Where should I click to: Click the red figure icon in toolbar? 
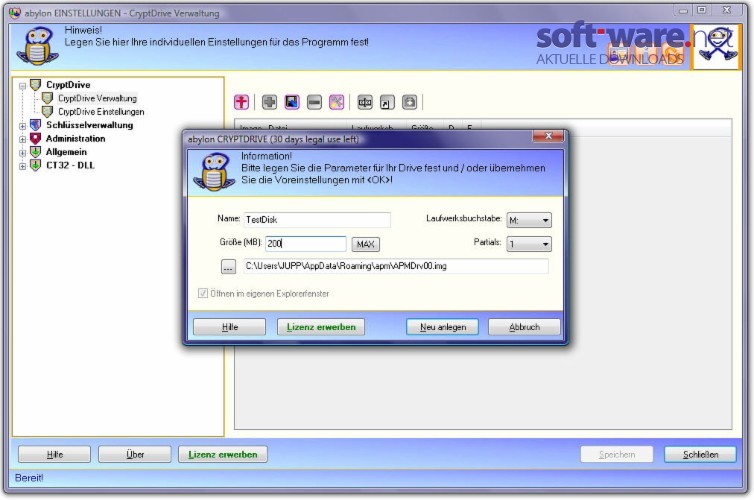(241, 102)
